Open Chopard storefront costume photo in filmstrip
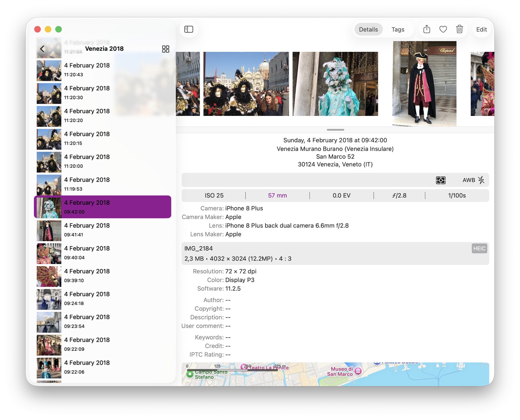 tap(424, 84)
